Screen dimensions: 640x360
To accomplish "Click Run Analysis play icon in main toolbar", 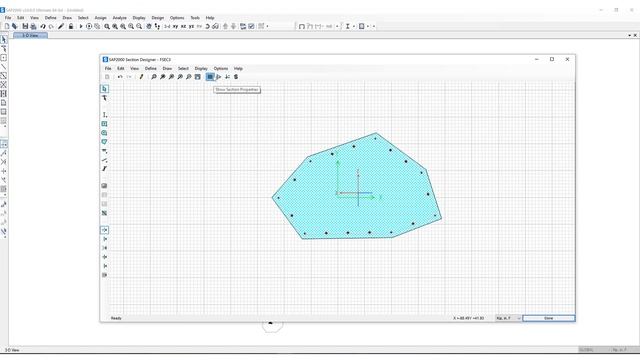I will [80, 26].
